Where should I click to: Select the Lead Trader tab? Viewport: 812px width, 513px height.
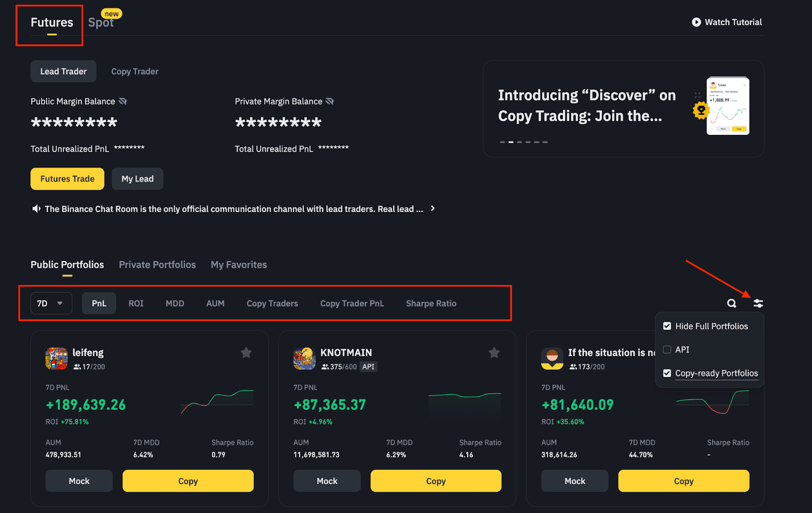pyautogui.click(x=63, y=72)
